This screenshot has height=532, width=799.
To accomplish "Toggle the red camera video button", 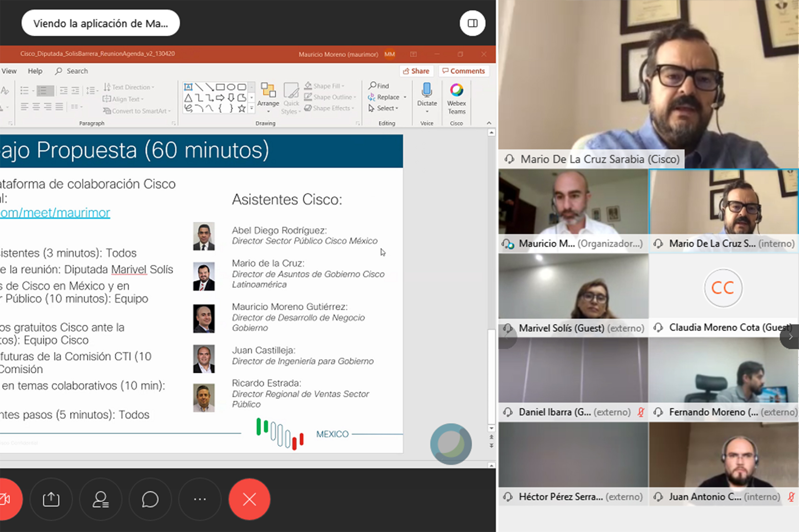I will 6,499.
